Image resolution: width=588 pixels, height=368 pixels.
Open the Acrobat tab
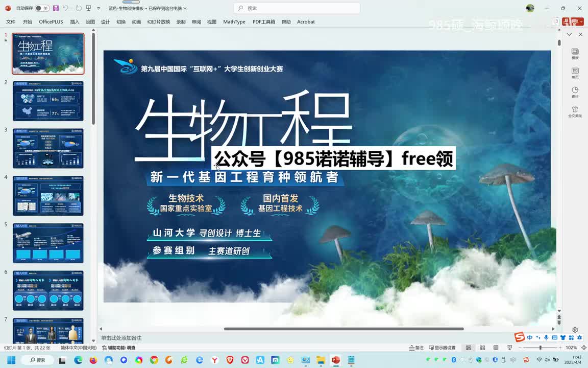(x=306, y=22)
